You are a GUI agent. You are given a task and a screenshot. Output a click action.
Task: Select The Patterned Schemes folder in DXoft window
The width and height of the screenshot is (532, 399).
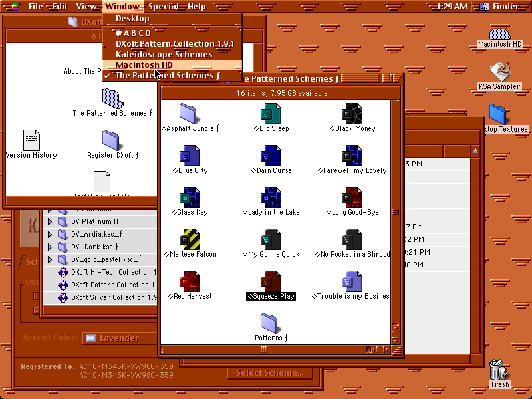coord(112,98)
